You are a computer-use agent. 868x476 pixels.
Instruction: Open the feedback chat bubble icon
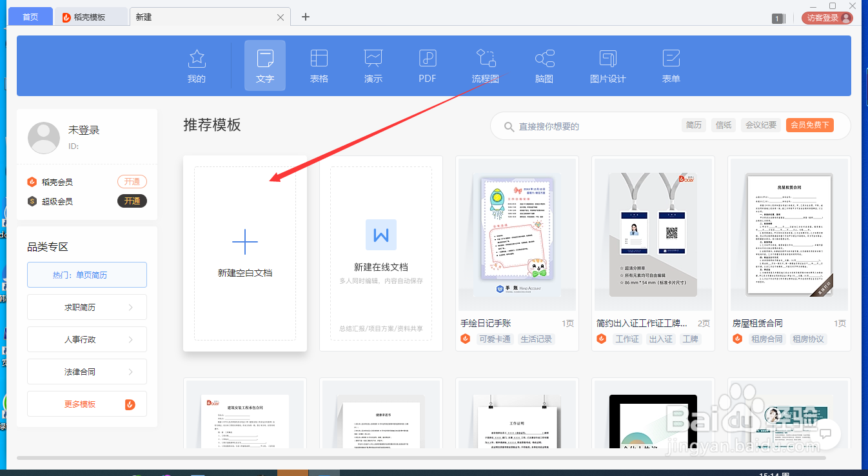(x=826, y=435)
